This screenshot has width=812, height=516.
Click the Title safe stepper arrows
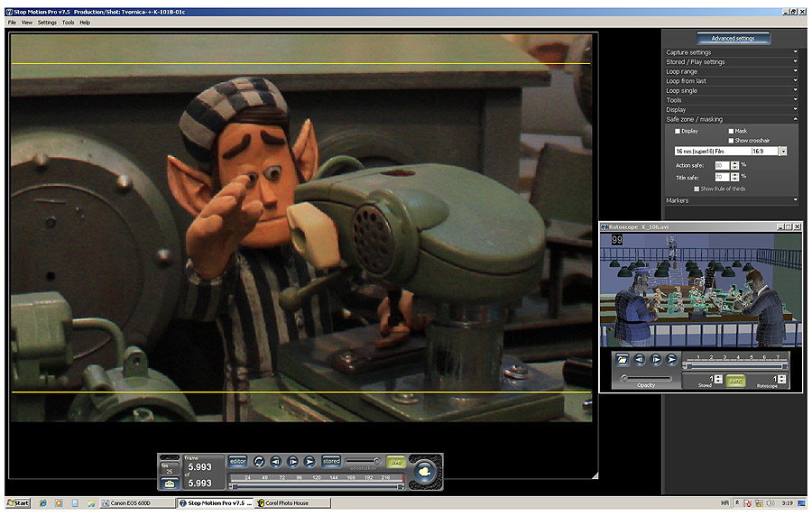[x=734, y=177]
